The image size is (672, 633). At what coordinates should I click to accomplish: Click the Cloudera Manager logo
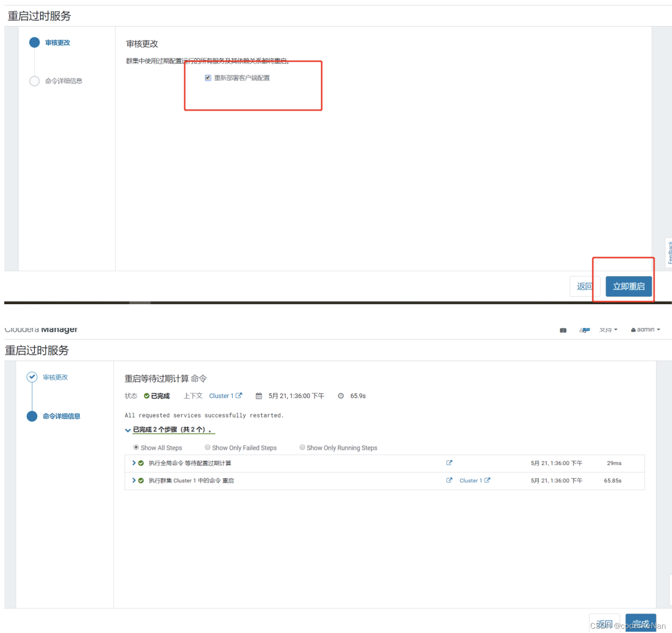pyautogui.click(x=41, y=329)
